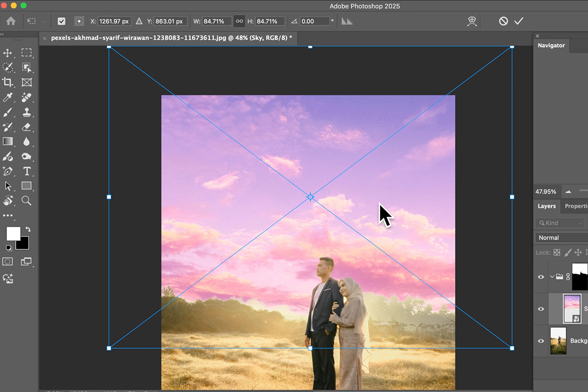Select the Clone Stamp tool
Image resolution: width=588 pixels, height=392 pixels.
[x=26, y=112]
